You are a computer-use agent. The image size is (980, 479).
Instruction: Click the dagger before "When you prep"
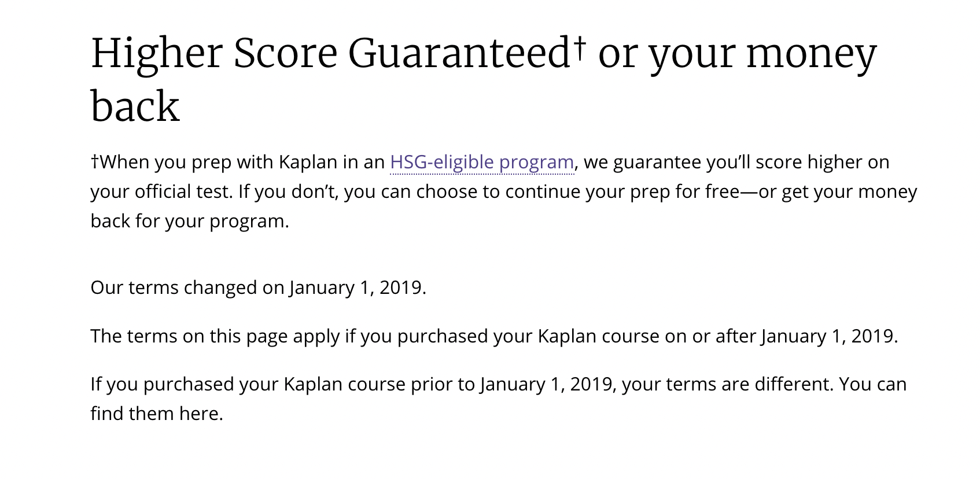(95, 161)
